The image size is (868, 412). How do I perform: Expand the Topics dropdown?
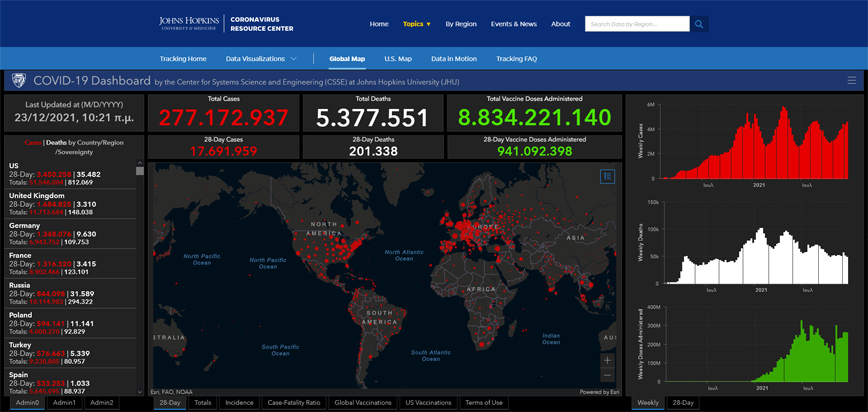[416, 24]
